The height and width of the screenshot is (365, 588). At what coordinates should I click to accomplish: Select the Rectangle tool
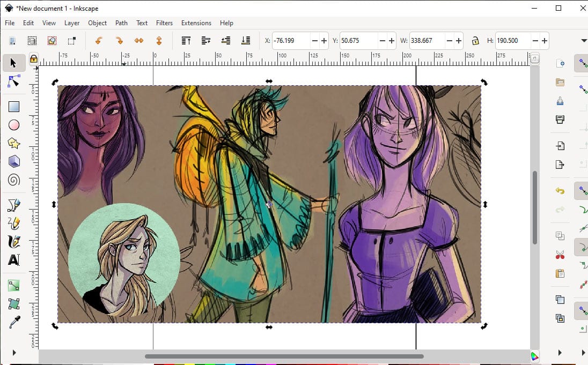(14, 107)
